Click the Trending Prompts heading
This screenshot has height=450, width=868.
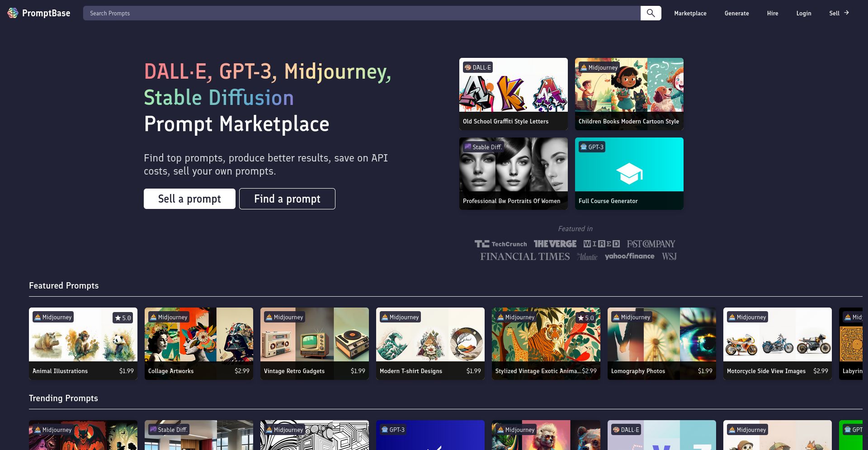tap(63, 398)
